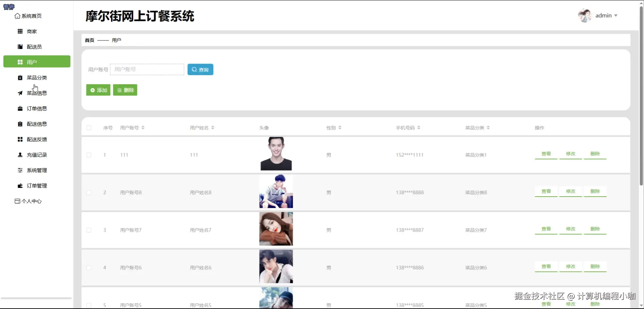
Task: Check the checkbox for user 111
Action: tap(89, 155)
